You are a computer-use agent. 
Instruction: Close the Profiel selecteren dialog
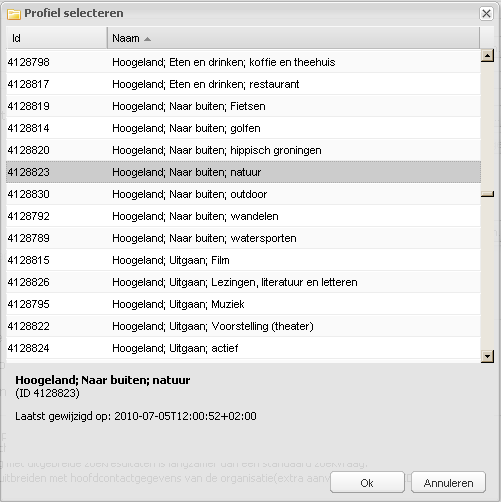486,14
